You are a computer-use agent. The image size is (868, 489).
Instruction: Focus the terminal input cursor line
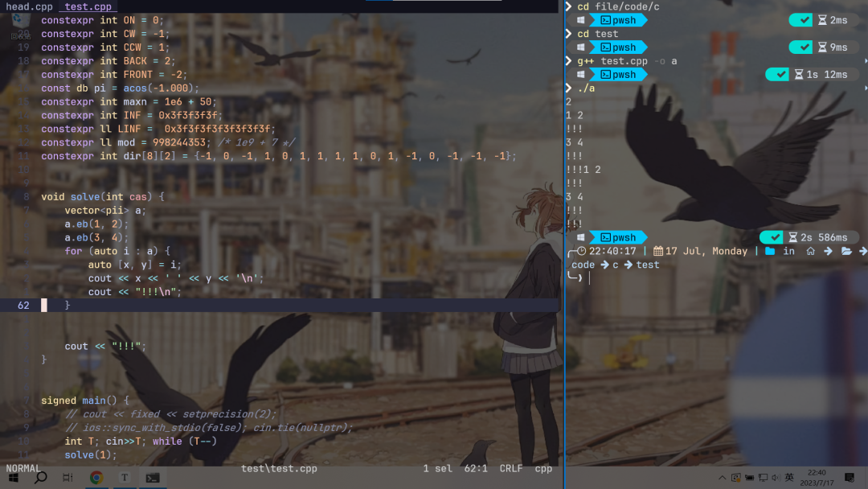[590, 278]
